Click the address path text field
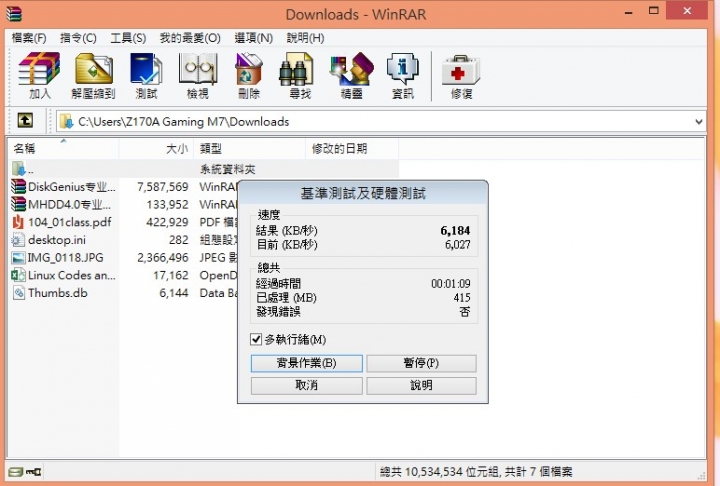The image size is (720, 486). (380, 122)
